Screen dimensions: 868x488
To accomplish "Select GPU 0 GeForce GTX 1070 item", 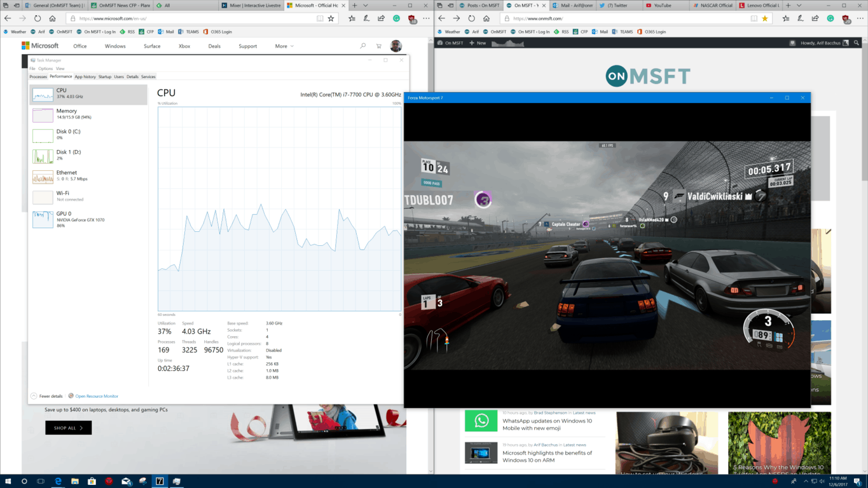I will (x=88, y=219).
